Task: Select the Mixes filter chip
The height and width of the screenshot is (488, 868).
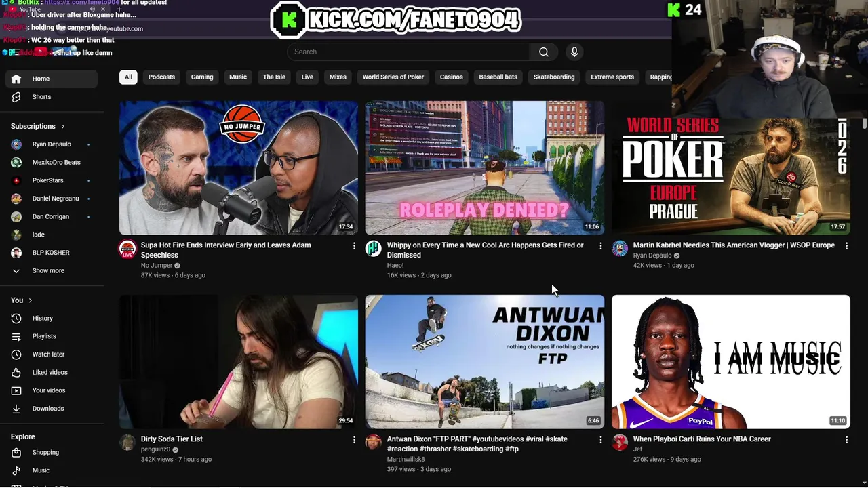Action: point(338,77)
